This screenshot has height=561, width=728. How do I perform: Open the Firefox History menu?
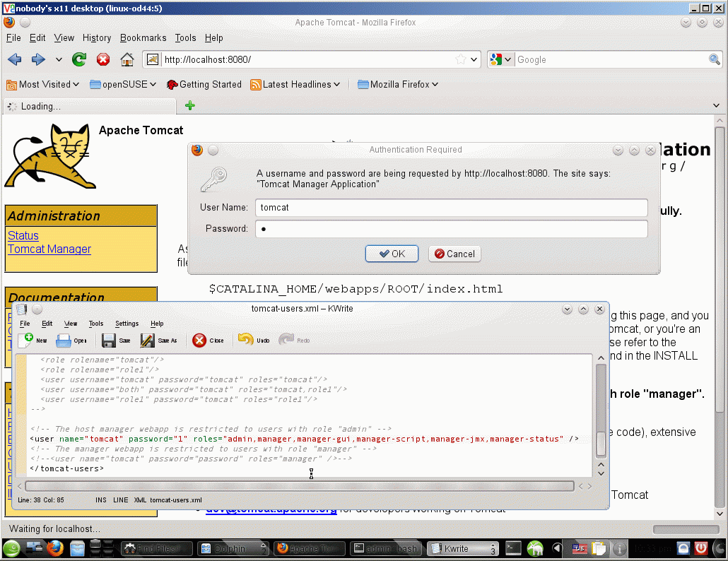(x=97, y=38)
